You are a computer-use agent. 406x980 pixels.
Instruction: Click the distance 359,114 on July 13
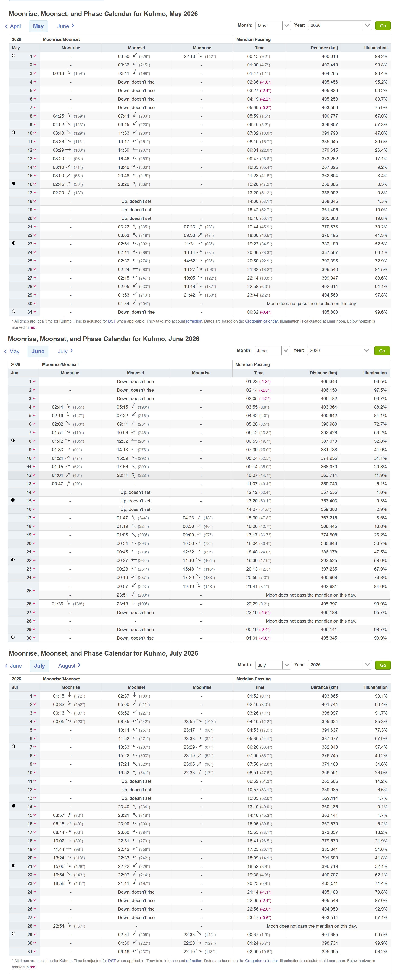[x=329, y=798]
